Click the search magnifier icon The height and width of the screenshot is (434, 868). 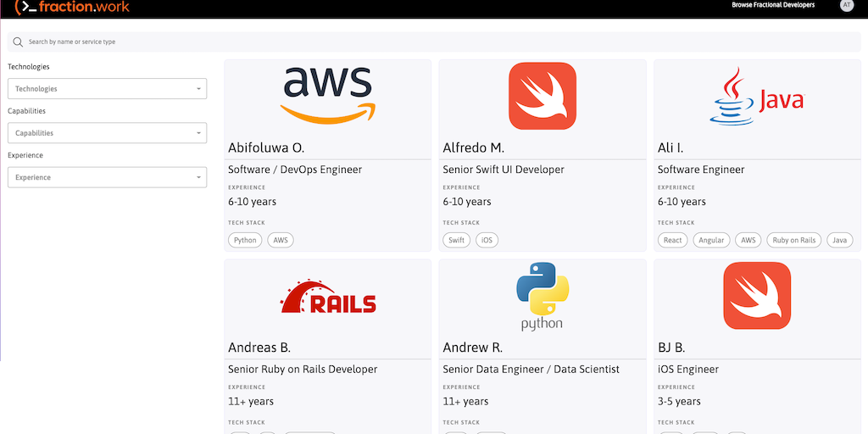18,42
